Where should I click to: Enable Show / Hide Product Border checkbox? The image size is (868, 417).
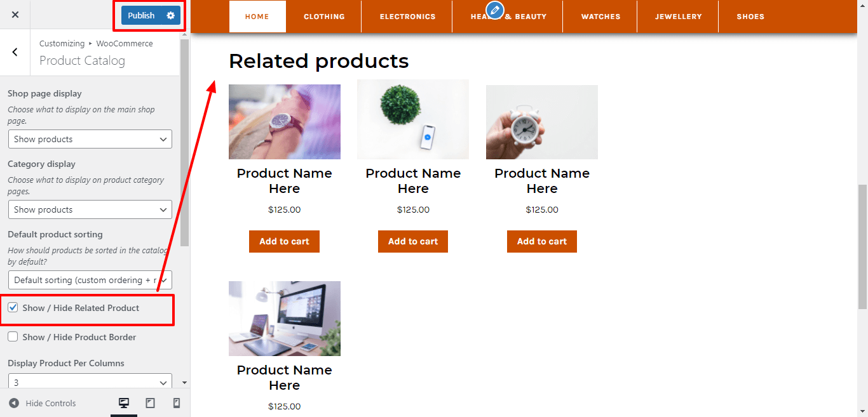click(13, 337)
